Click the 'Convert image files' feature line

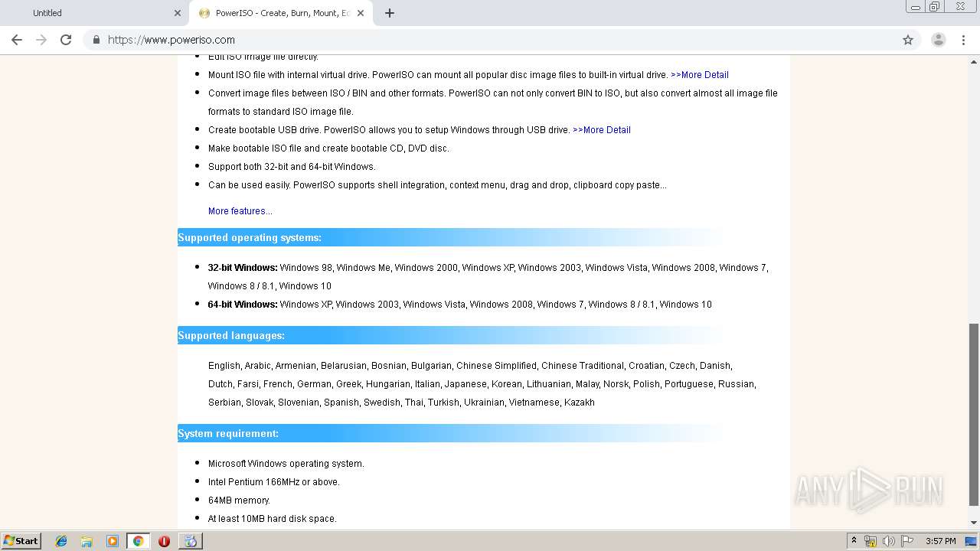coord(493,103)
